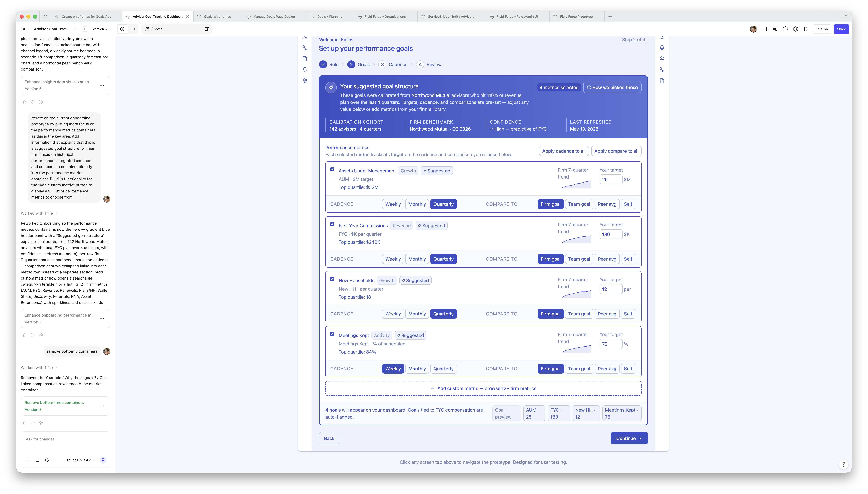
Task: Set Meetings Kept comparison to Peer avg
Action: click(x=607, y=368)
